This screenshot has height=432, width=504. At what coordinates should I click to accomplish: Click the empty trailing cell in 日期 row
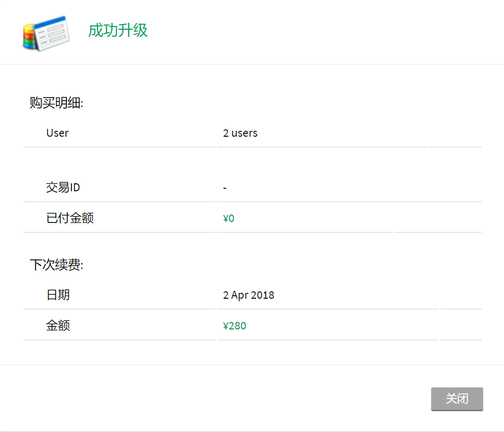coord(460,295)
